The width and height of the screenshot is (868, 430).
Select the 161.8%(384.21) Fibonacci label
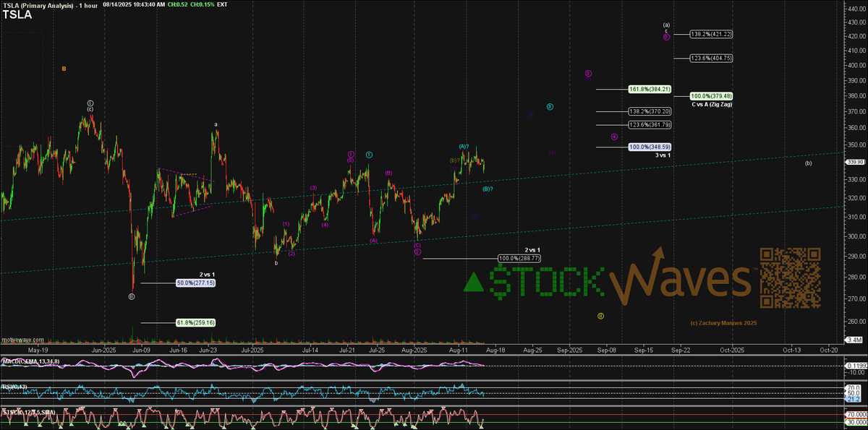pos(650,89)
